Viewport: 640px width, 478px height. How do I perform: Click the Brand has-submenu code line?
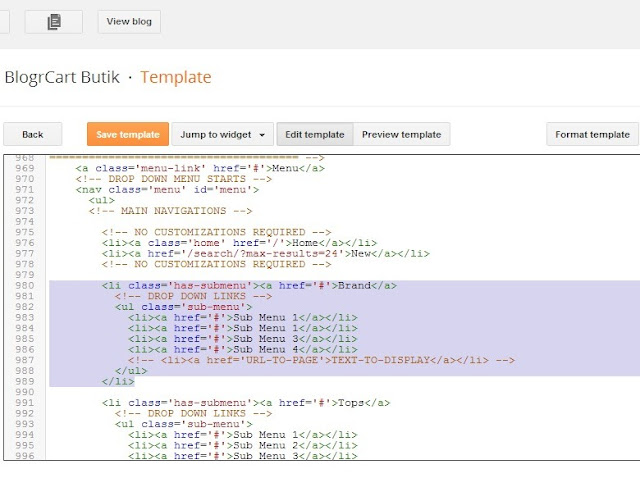[x=249, y=285]
